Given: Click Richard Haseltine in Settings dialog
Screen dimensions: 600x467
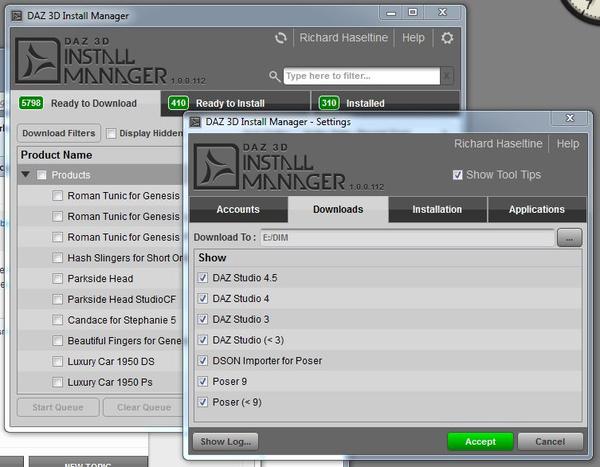Looking at the screenshot, I should tap(498, 144).
